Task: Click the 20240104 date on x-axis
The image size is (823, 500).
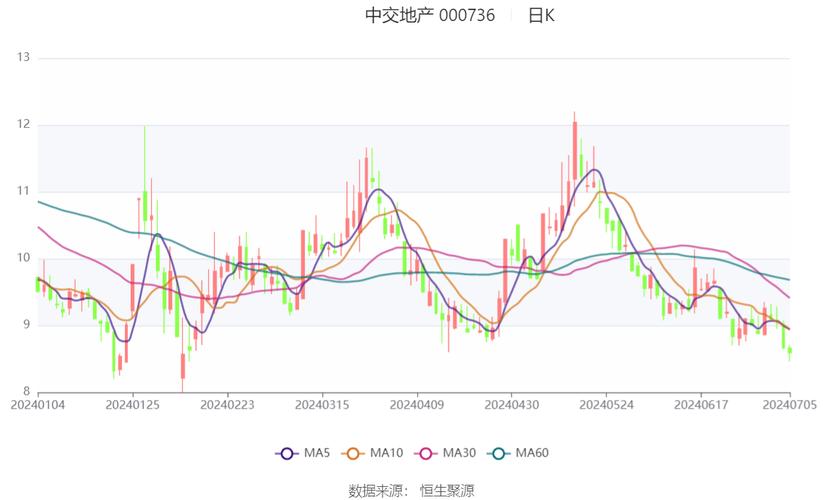Action: click(x=36, y=405)
